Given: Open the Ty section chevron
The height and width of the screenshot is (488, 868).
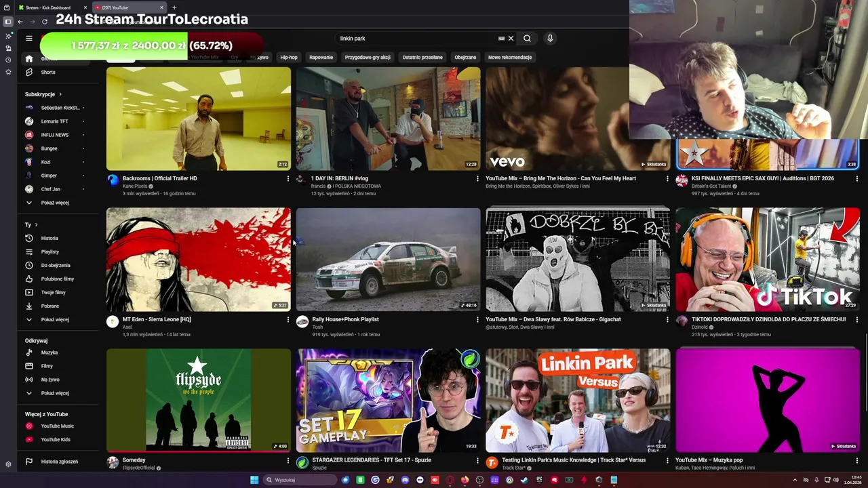Looking at the screenshot, I should 36,224.
